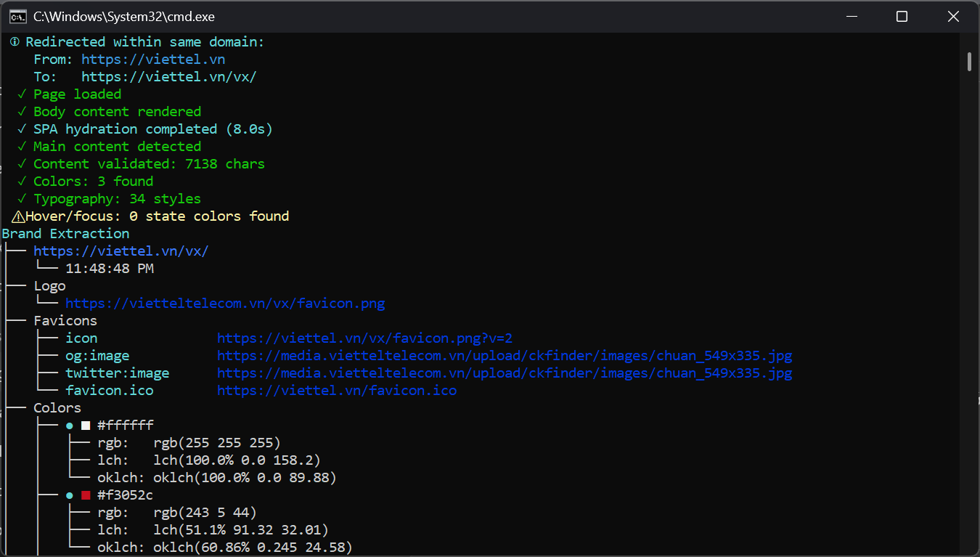Click the text Body content rendered
Screen dimensions: 980x557
pyautogui.click(x=118, y=112)
